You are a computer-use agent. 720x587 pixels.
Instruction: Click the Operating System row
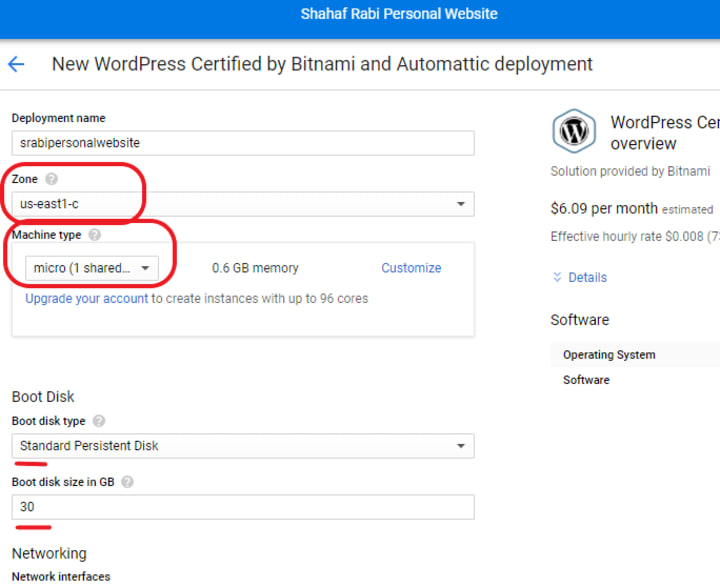click(635, 355)
